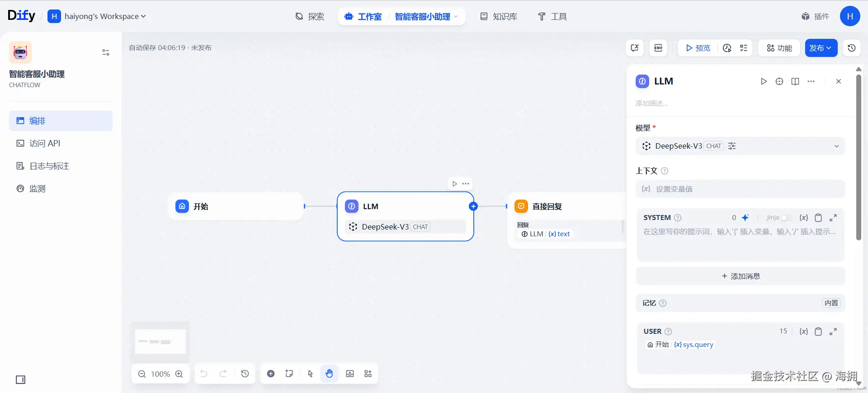Open the 100% zoom level menu
868x393 pixels.
pyautogui.click(x=160, y=374)
